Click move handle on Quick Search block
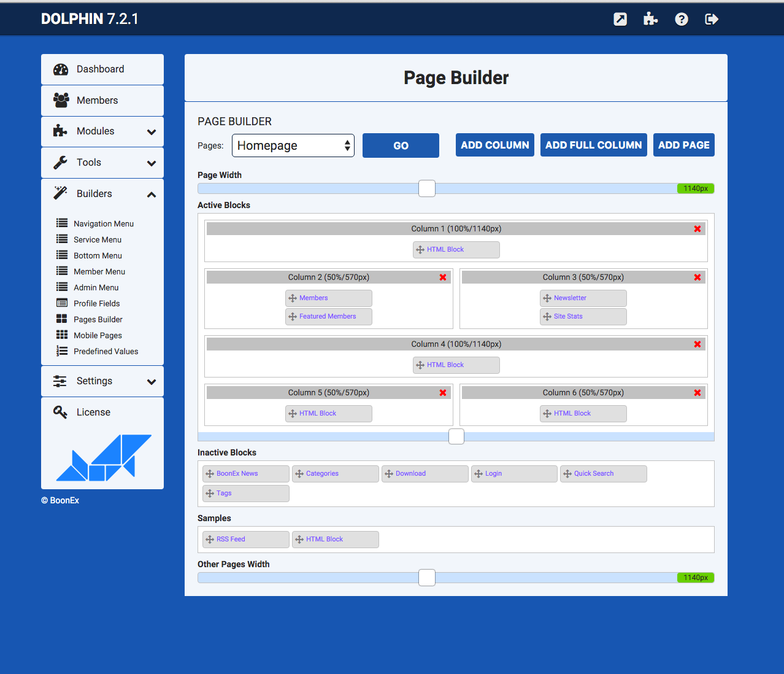This screenshot has width=784, height=674. [x=567, y=474]
